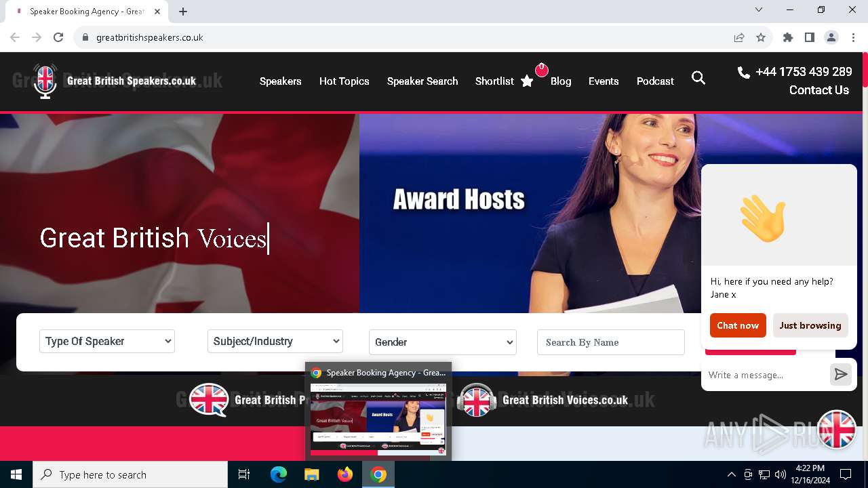Open the notification center icon
868x488 pixels.
click(846, 474)
